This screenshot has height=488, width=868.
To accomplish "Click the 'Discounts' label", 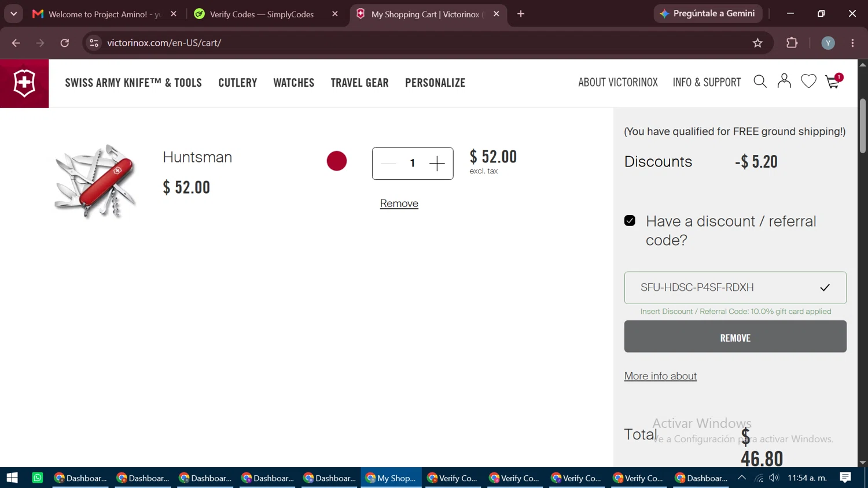I will click(658, 162).
